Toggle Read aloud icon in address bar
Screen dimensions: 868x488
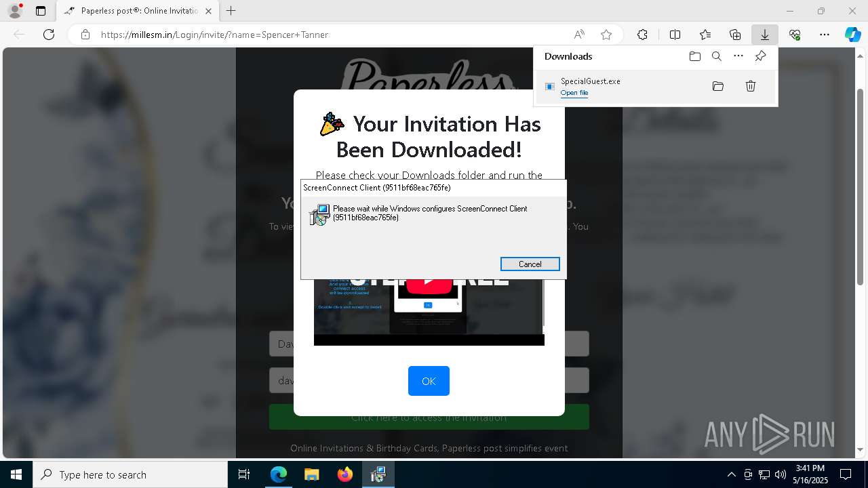coord(579,35)
